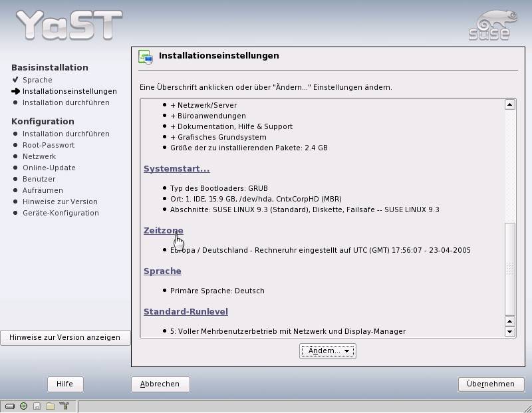Click 'Größe der zu installierenden Pakete: 2.4 GB'
The height and width of the screenshot is (413, 532).
coord(249,148)
